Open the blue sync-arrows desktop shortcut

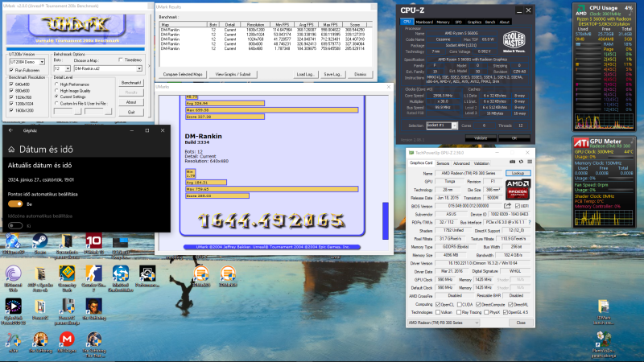pos(120,274)
